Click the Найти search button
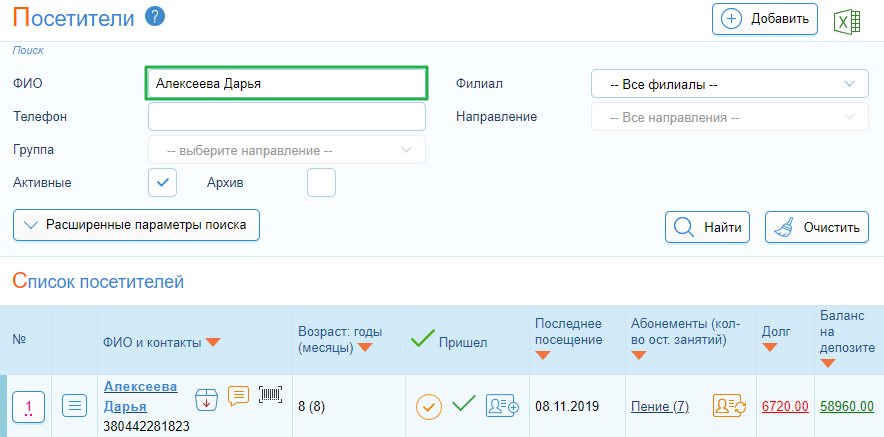884x437 pixels. click(x=708, y=227)
